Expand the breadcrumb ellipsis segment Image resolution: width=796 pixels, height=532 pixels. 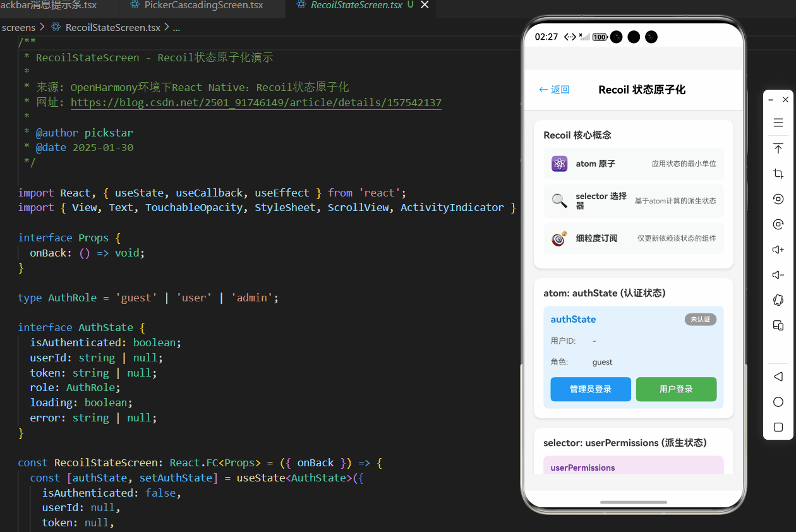tap(176, 27)
